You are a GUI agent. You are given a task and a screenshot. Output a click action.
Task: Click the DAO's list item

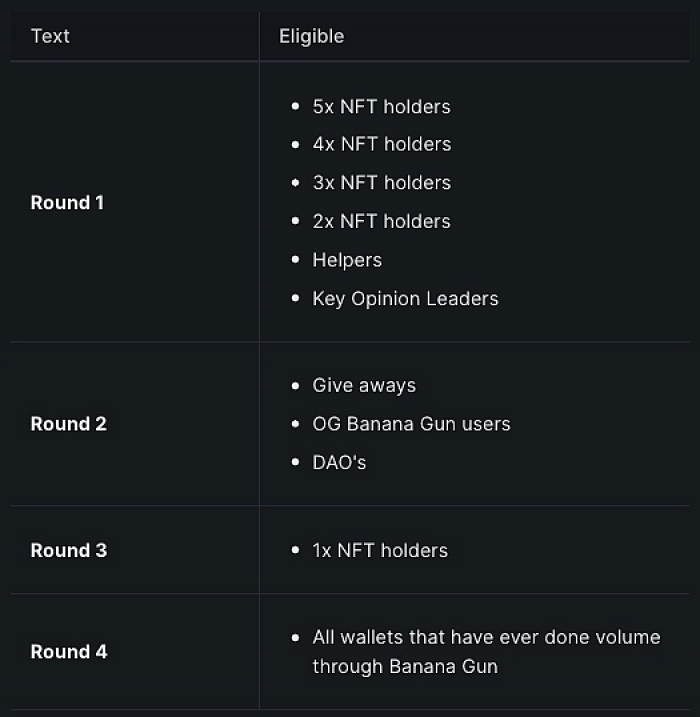click(339, 462)
